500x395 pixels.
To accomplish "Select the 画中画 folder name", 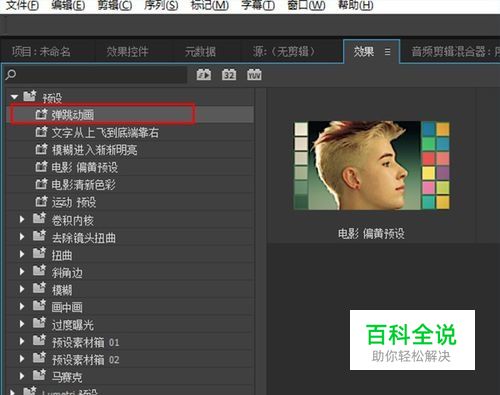I will coord(67,307).
